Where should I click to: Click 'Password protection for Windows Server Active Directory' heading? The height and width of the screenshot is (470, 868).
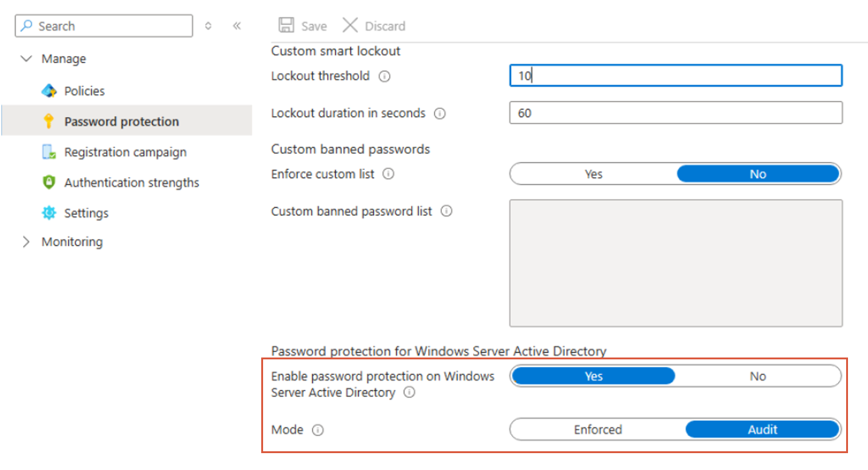tap(439, 351)
